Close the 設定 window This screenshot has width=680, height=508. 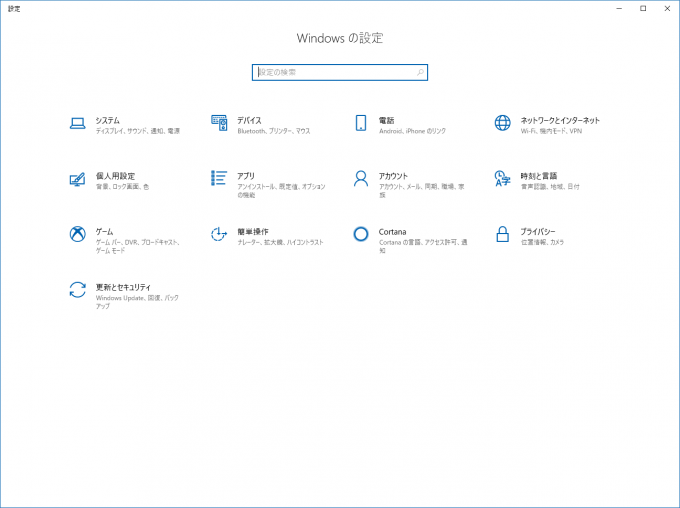pos(667,9)
